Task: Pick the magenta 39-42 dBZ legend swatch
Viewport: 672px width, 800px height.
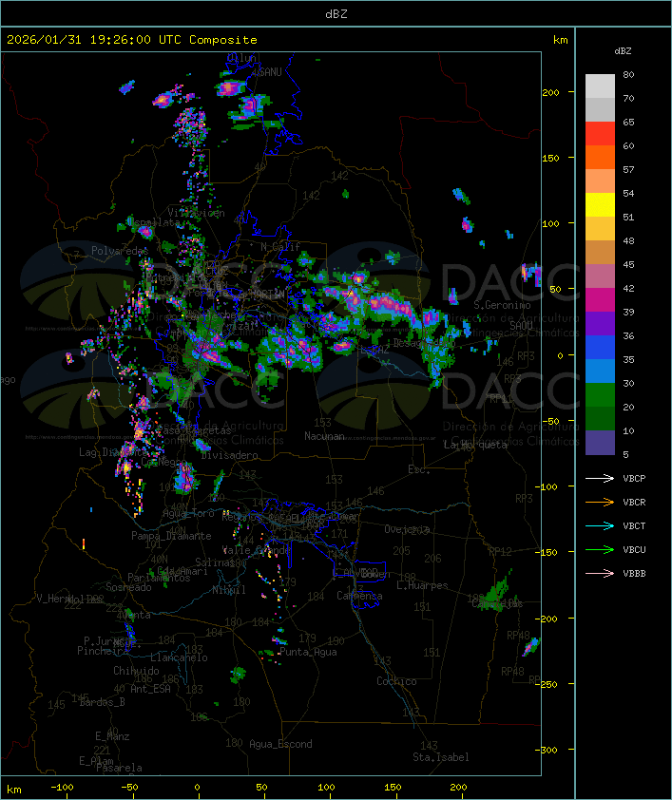Action: 600,299
